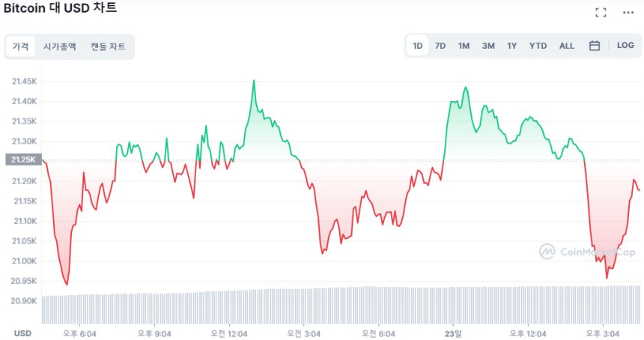Viewport: 644px width, 340px height.
Task: Switch to the 7D time range
Action: [x=440, y=46]
